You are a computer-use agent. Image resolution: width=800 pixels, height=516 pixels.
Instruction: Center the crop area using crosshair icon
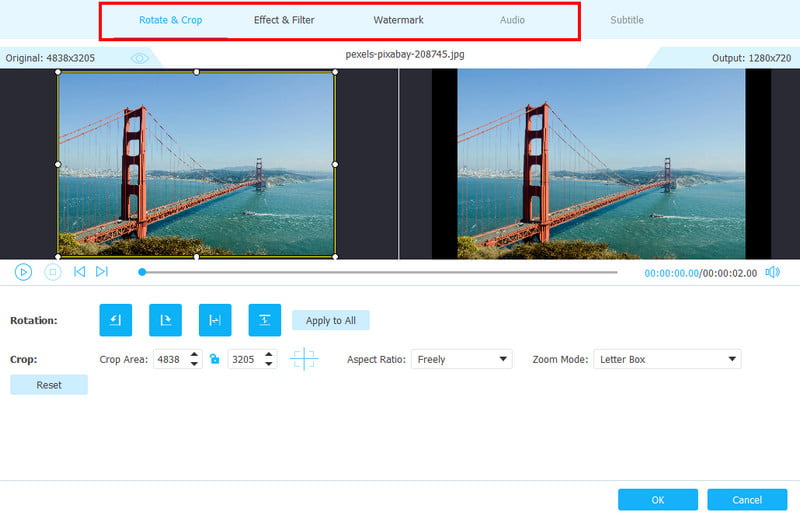click(x=304, y=359)
